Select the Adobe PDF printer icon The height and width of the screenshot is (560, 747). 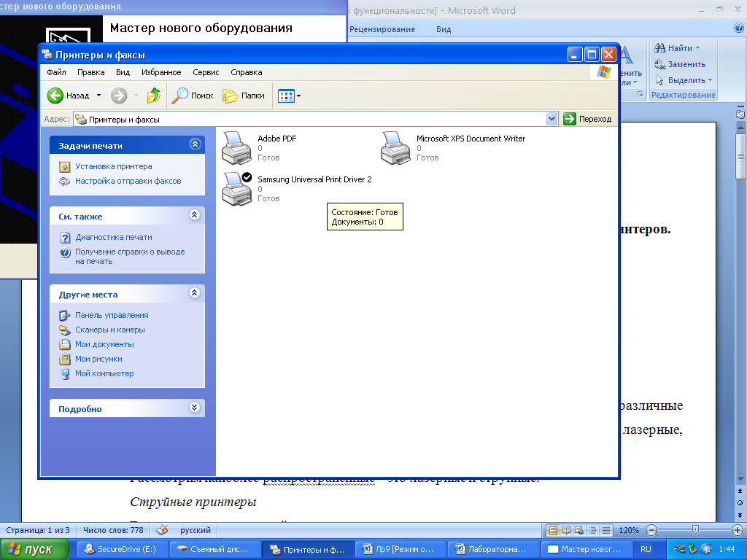tap(237, 147)
